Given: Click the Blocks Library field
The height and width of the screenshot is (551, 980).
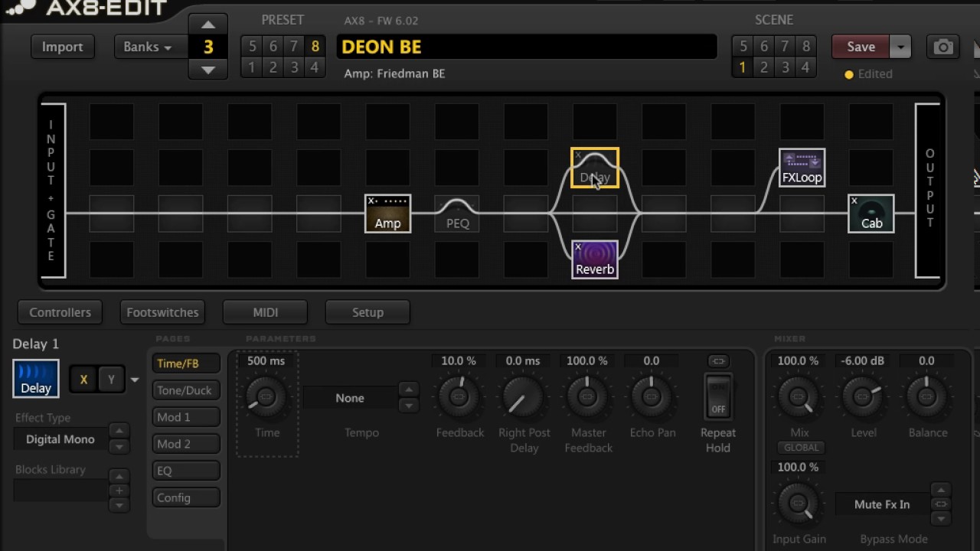Looking at the screenshot, I should click(x=60, y=491).
